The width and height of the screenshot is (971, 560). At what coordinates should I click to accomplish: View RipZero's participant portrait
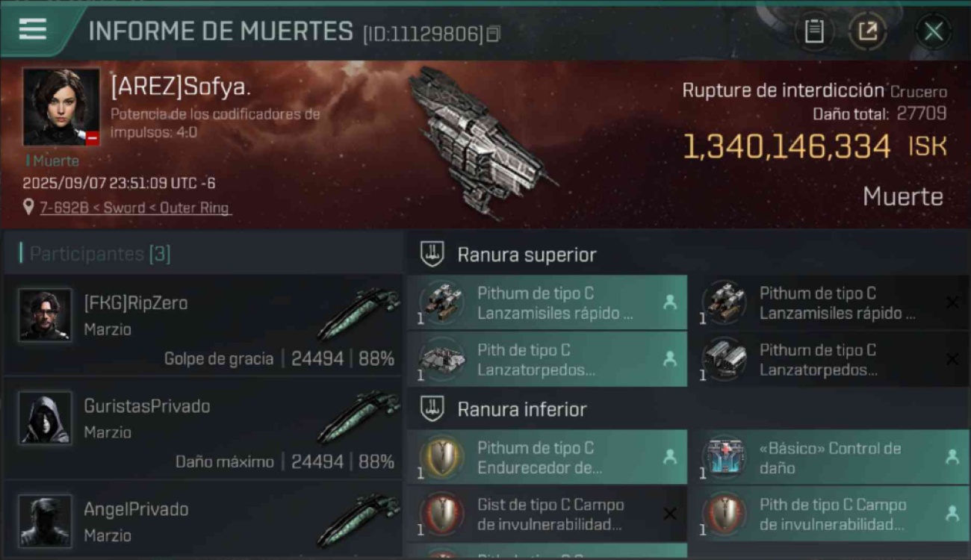tap(46, 314)
